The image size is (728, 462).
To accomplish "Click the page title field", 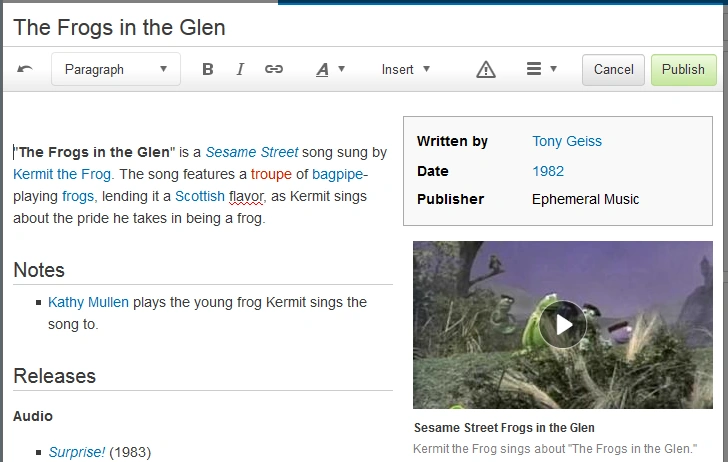I will (300, 27).
